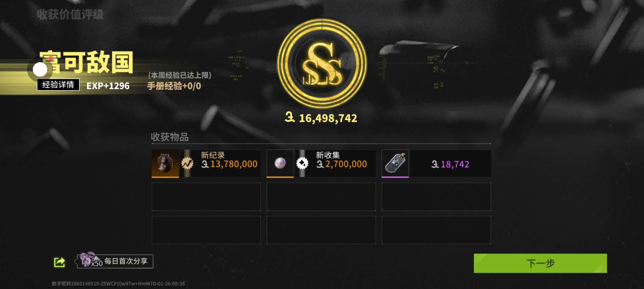644x289 pixels.
Task: Click the 18,742 purple item value
Action: tap(455, 164)
